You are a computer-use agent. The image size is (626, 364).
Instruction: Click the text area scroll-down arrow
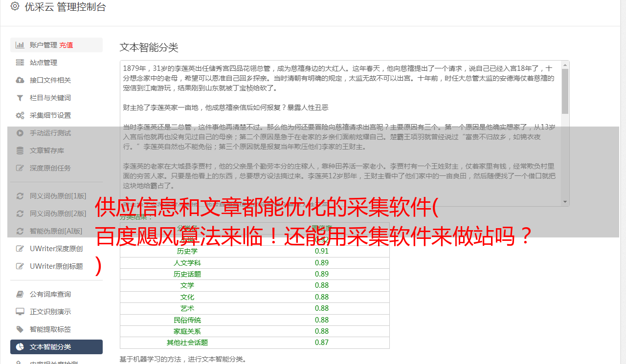point(565,202)
